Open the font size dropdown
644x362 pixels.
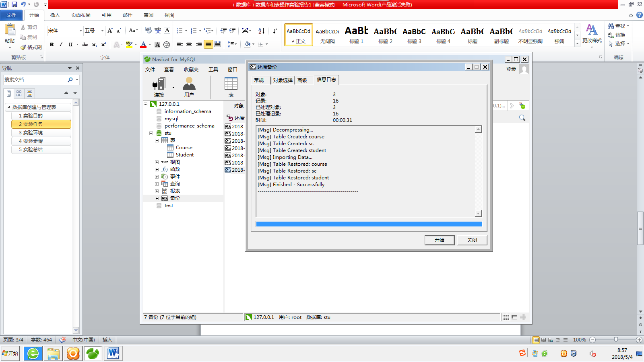click(x=102, y=31)
